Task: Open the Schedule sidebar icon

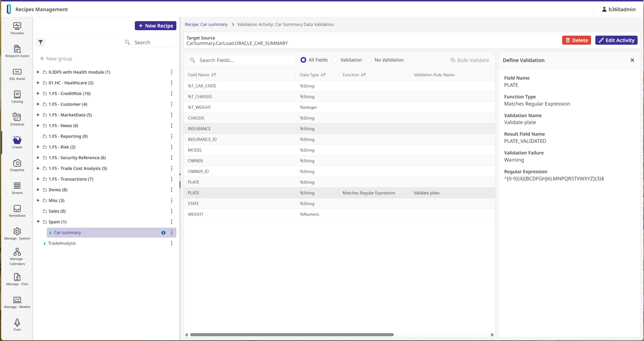Action: tap(17, 119)
